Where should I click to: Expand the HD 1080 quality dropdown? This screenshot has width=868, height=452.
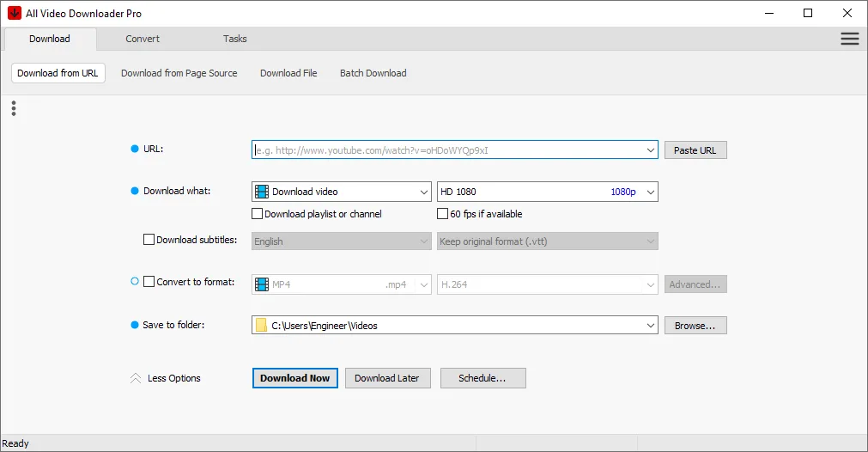pos(650,192)
